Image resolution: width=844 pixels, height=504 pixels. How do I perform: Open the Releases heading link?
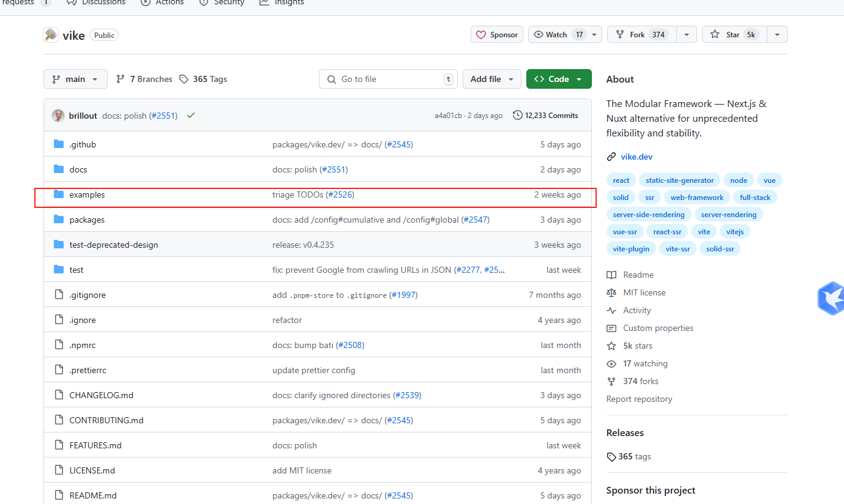click(625, 432)
